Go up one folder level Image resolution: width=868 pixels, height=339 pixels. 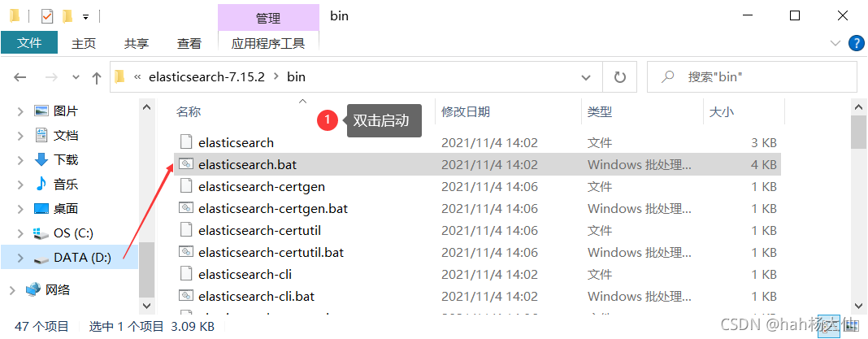point(97,77)
